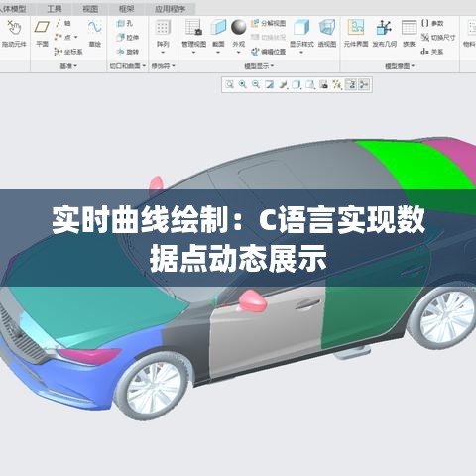Click the 孔 hole feature icon
This screenshot has width=476, height=476.
[125, 23]
